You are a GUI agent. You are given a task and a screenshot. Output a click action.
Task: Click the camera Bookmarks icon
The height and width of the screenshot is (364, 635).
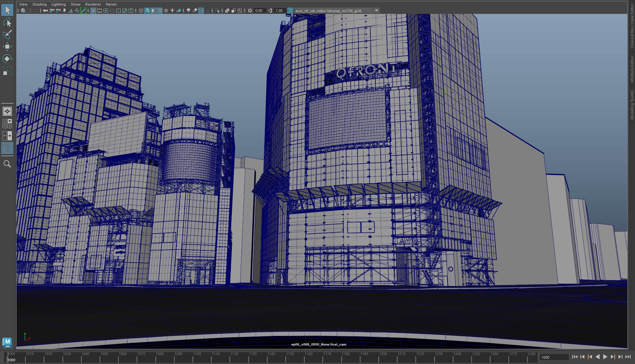click(64, 11)
